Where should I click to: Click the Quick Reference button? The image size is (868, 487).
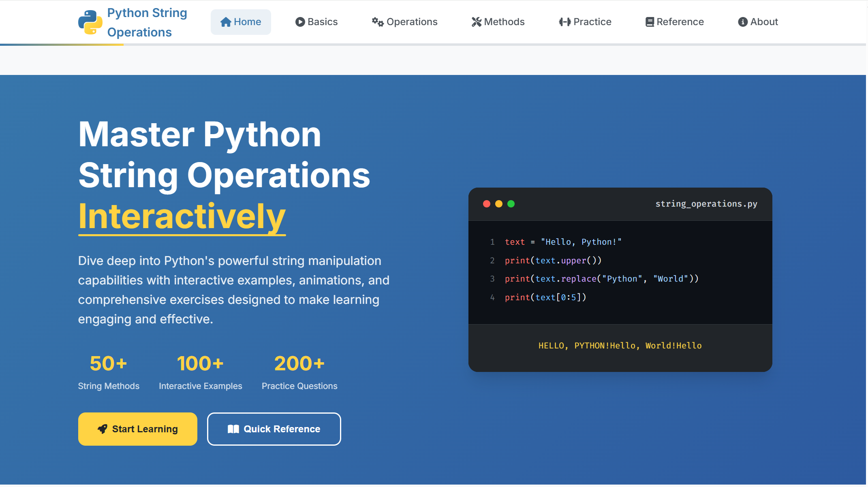pyautogui.click(x=274, y=429)
